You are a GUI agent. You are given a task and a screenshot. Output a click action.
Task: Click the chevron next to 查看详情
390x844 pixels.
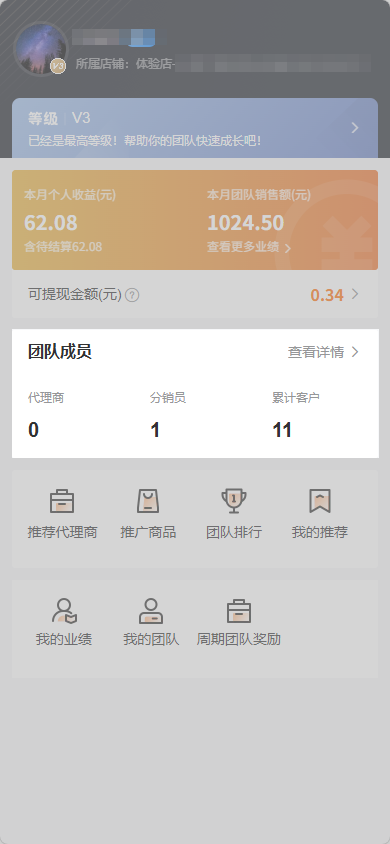point(354,352)
